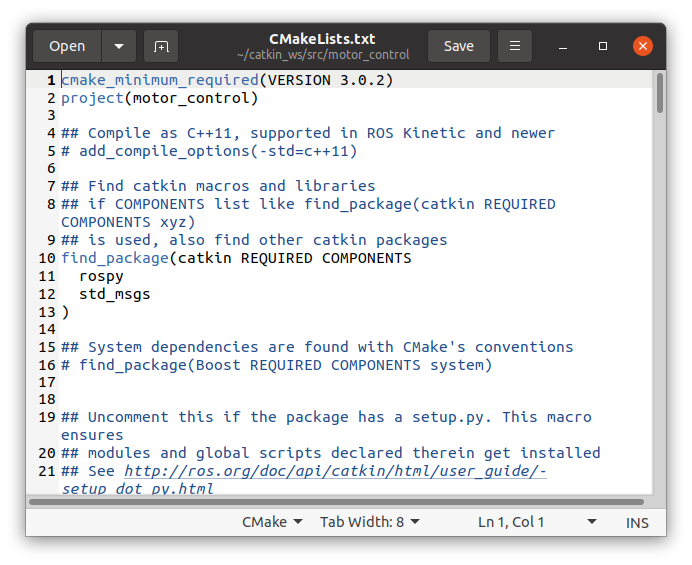
Task: Toggle the INS insert mode indicator
Action: [x=637, y=523]
